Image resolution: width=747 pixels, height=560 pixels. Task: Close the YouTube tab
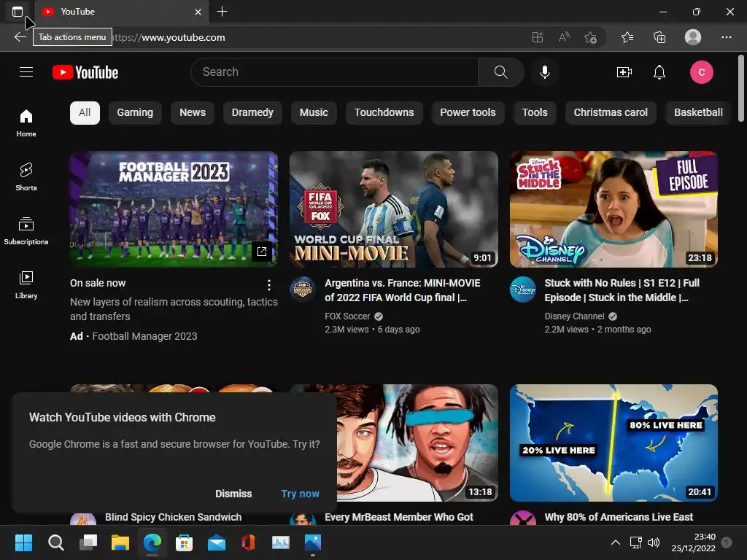pyautogui.click(x=198, y=12)
